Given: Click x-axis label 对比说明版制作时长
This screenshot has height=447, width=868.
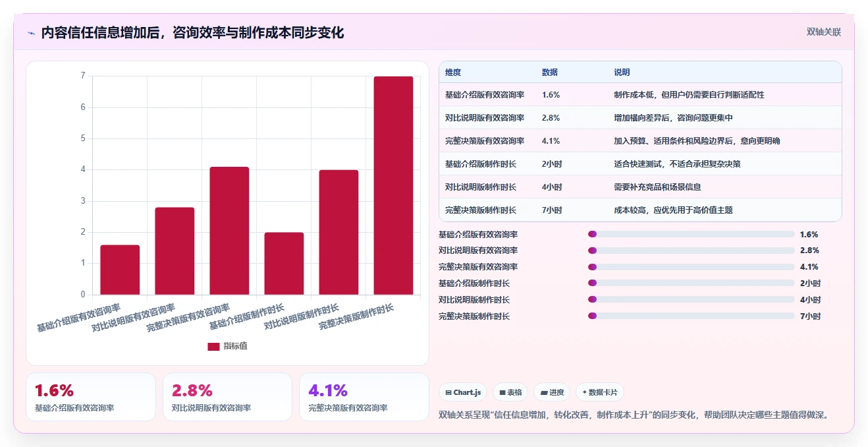Looking at the screenshot, I should pyautogui.click(x=302, y=317).
